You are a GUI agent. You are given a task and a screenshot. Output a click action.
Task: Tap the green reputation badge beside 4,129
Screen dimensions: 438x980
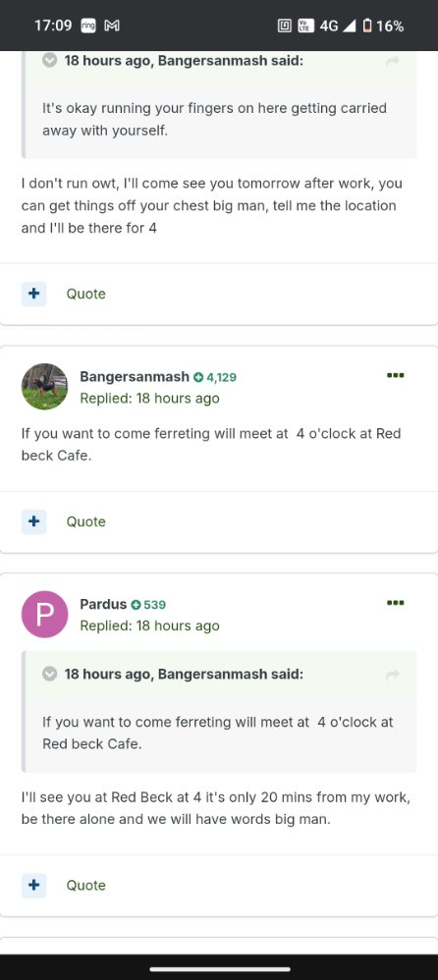pyautogui.click(x=198, y=377)
